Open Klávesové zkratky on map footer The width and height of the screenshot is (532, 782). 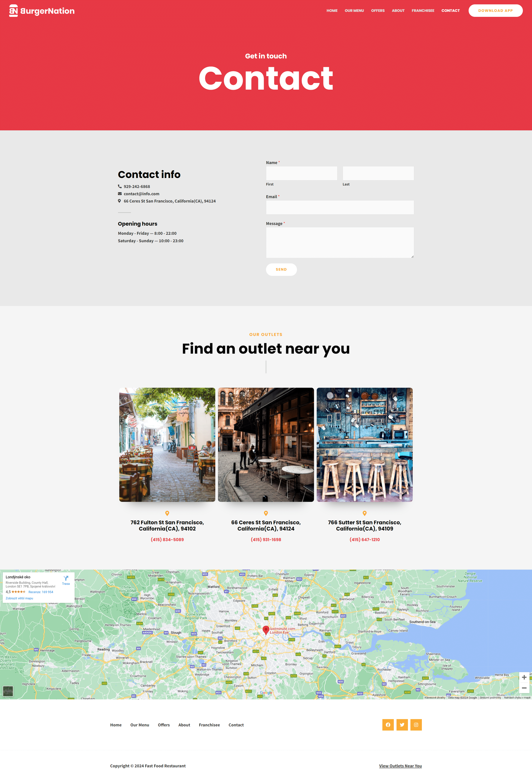[x=435, y=698]
